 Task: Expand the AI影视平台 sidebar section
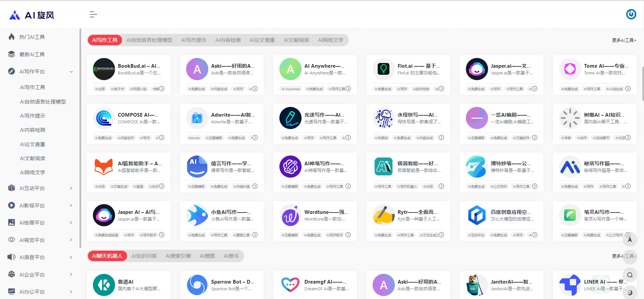71,205
